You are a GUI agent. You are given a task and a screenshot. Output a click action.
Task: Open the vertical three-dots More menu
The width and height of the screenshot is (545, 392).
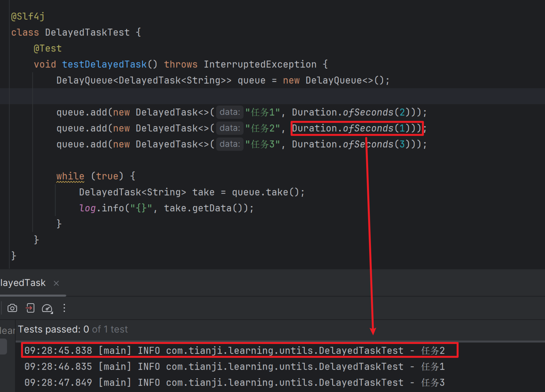pos(64,308)
